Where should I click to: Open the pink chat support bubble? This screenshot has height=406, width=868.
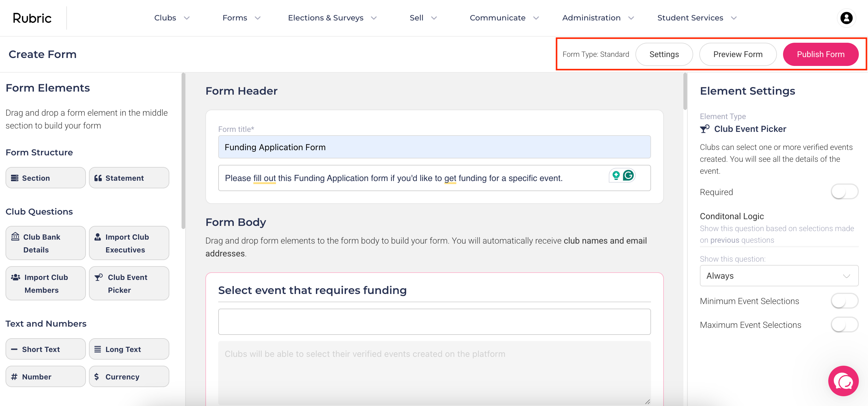click(x=843, y=381)
